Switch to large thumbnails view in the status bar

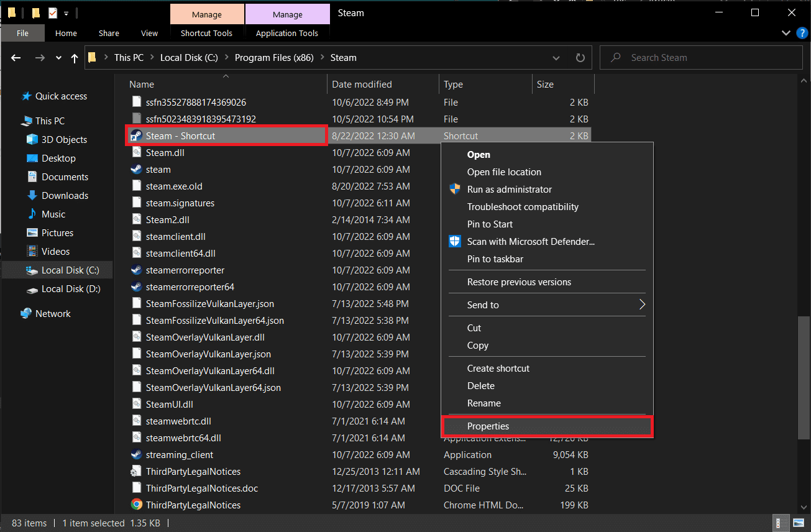pos(797,523)
